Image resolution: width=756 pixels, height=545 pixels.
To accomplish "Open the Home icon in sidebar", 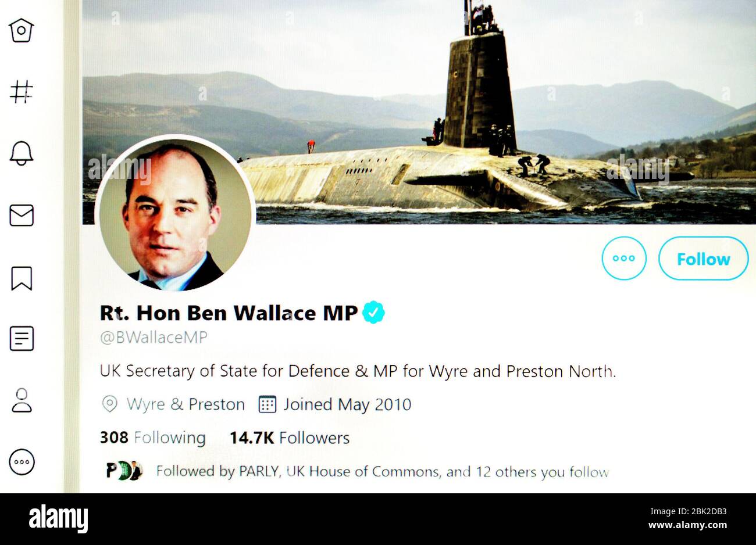I will pyautogui.click(x=22, y=30).
